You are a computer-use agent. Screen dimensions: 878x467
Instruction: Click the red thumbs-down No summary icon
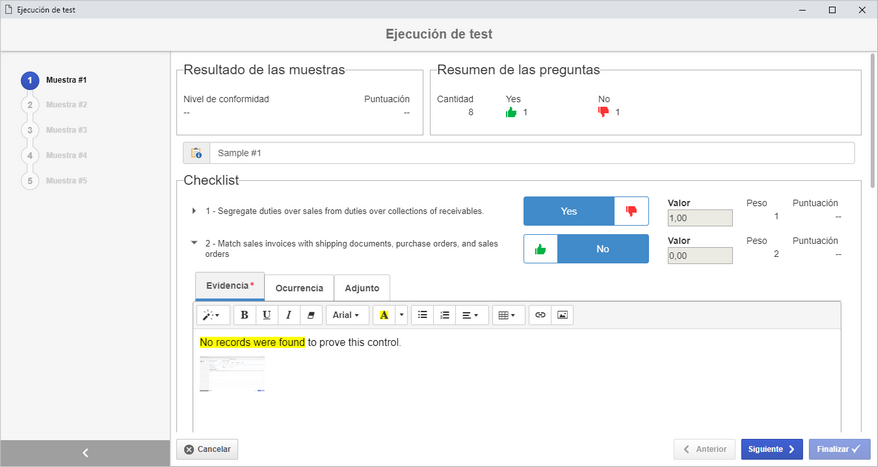(x=604, y=113)
